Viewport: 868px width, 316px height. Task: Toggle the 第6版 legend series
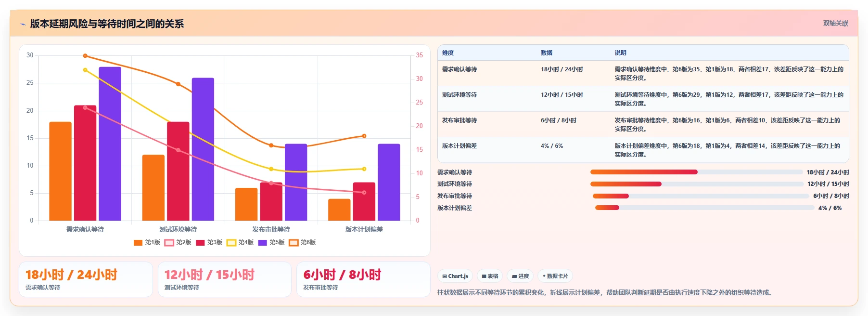coord(302,242)
